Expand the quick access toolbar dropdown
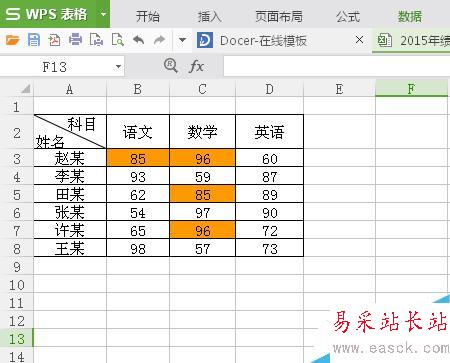The width and height of the screenshot is (450, 363). coord(182,40)
